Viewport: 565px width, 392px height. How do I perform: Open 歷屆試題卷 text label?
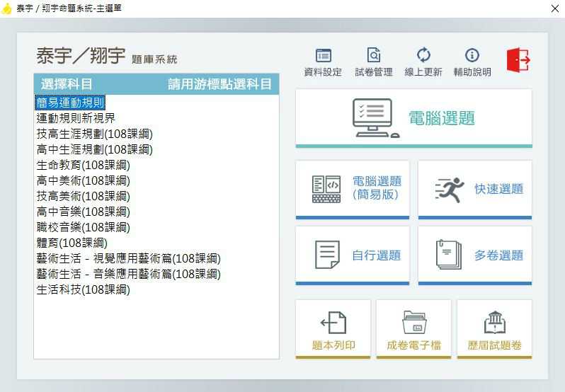point(494,345)
